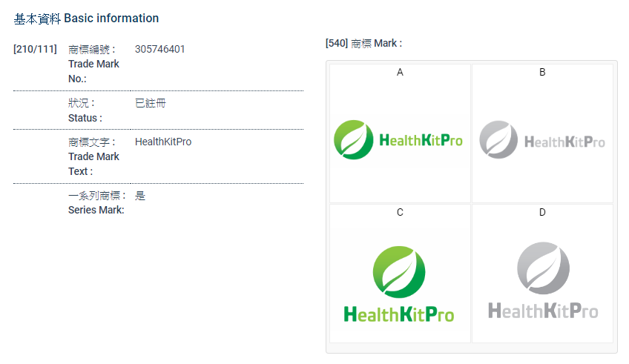Click the letter A label above first mark

coord(401,72)
